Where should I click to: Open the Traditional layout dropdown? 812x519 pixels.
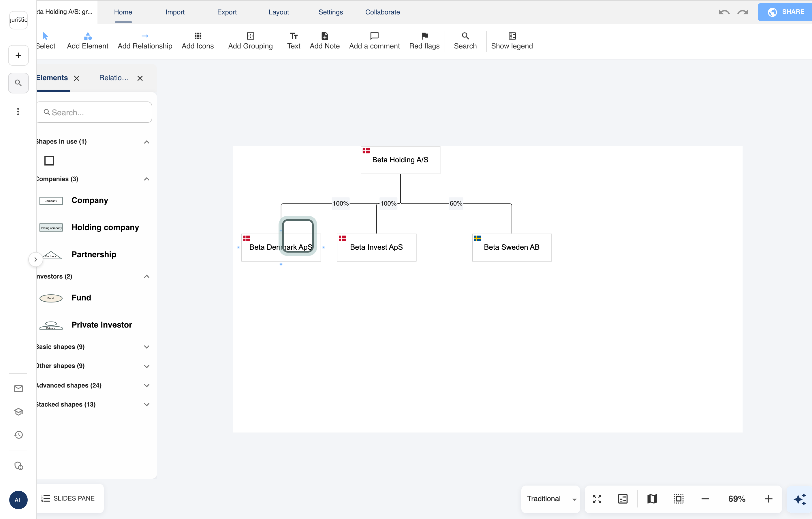[551, 499]
